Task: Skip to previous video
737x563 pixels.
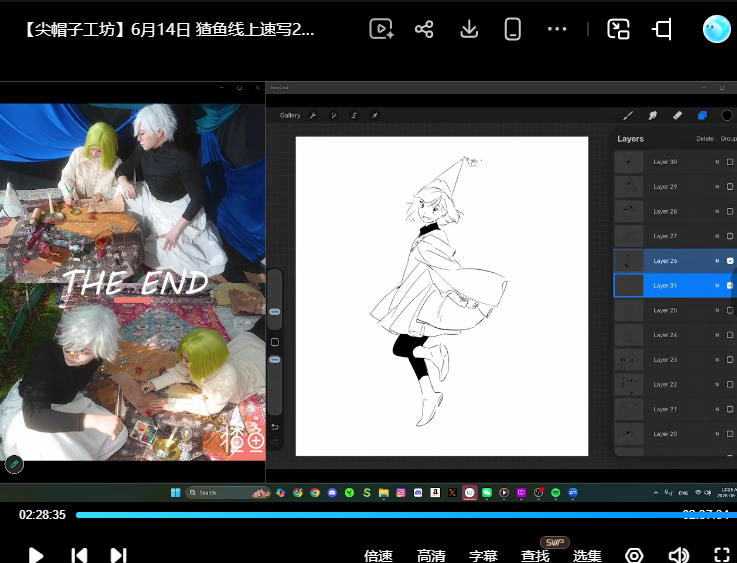Action: coord(79,555)
